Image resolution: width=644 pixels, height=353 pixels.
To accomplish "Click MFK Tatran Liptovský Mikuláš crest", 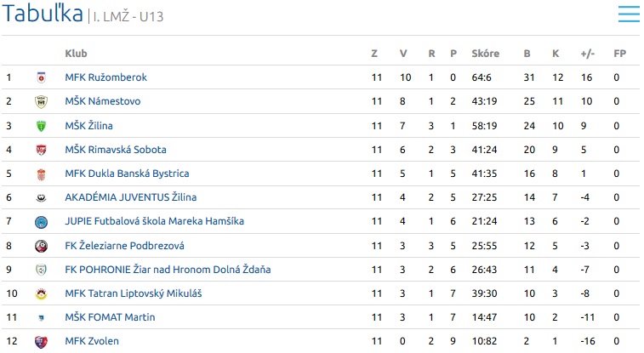I will pyautogui.click(x=41, y=294).
